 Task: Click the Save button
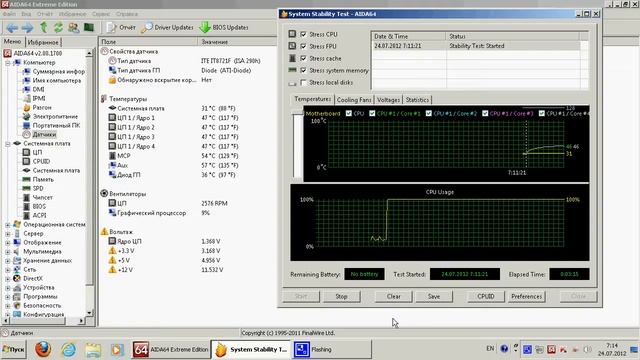pos(434,296)
